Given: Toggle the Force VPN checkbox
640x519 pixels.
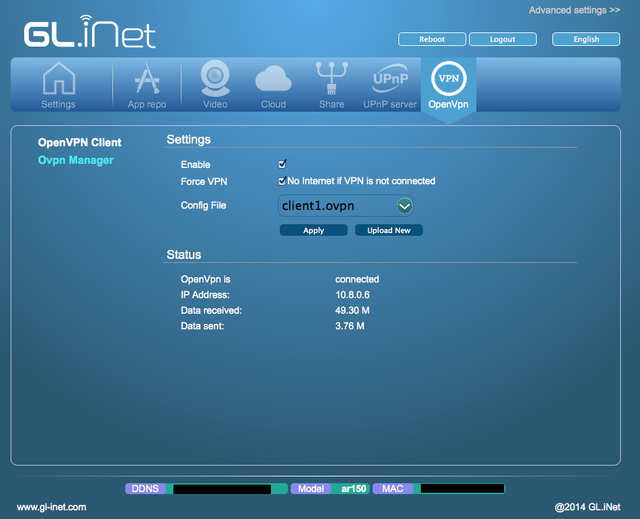Looking at the screenshot, I should [282, 181].
